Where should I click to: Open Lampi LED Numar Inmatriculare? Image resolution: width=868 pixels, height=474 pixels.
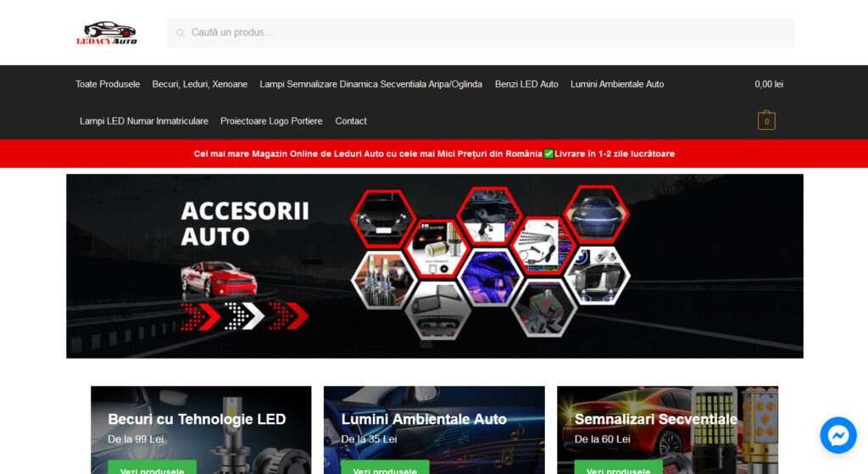click(144, 121)
